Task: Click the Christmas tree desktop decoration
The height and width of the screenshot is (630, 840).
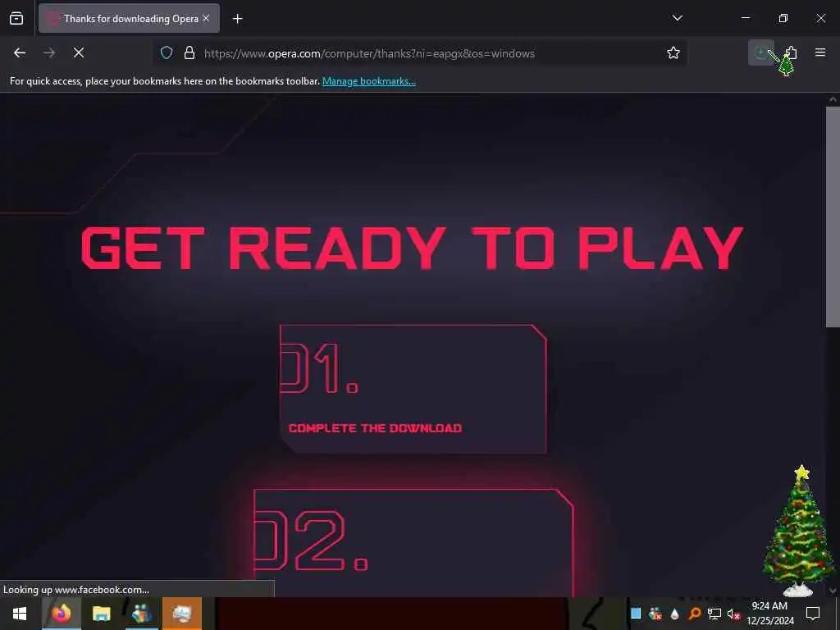Action: point(798,531)
